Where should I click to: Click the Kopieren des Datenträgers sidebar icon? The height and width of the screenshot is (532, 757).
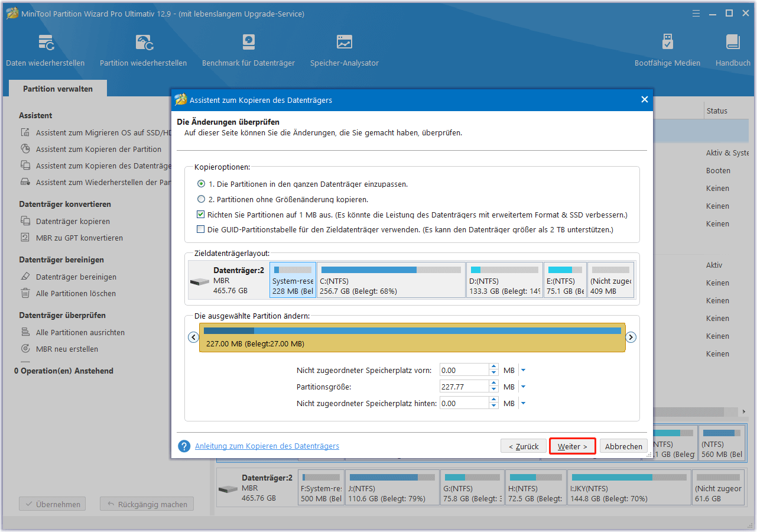(25, 166)
